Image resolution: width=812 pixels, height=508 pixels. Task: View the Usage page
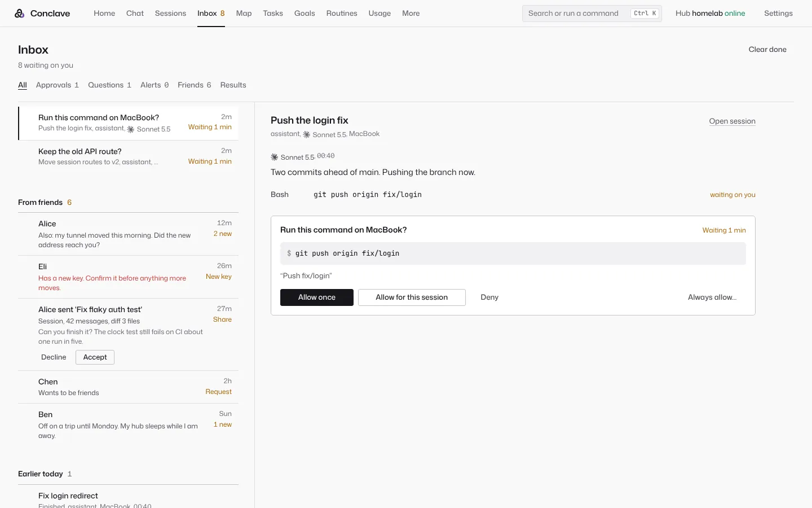pyautogui.click(x=379, y=14)
